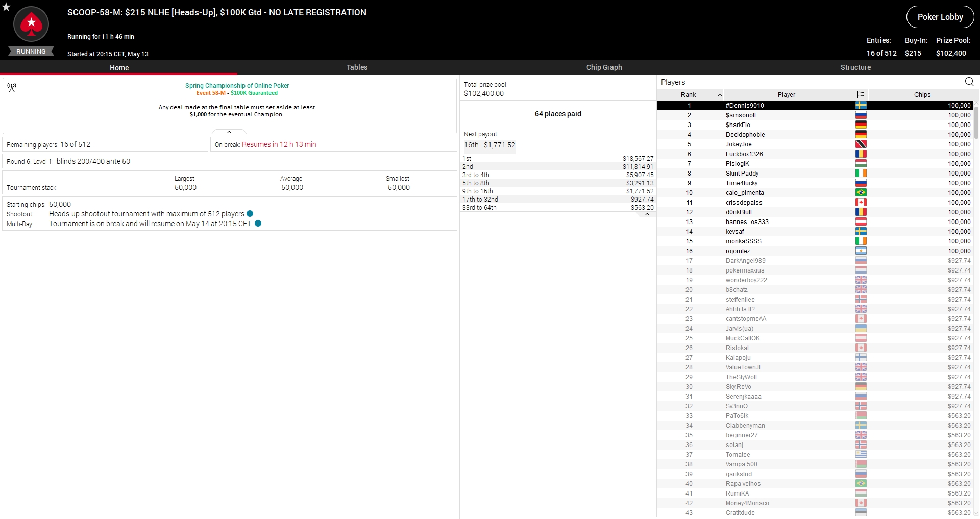Select eliminated player pokermaxxius
The height and width of the screenshot is (519, 980).
pyautogui.click(x=815, y=270)
